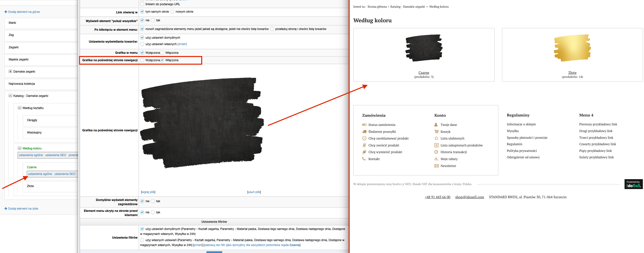Click the Kontakt phone icon
This screenshot has height=253, width=644.
tap(364, 159)
